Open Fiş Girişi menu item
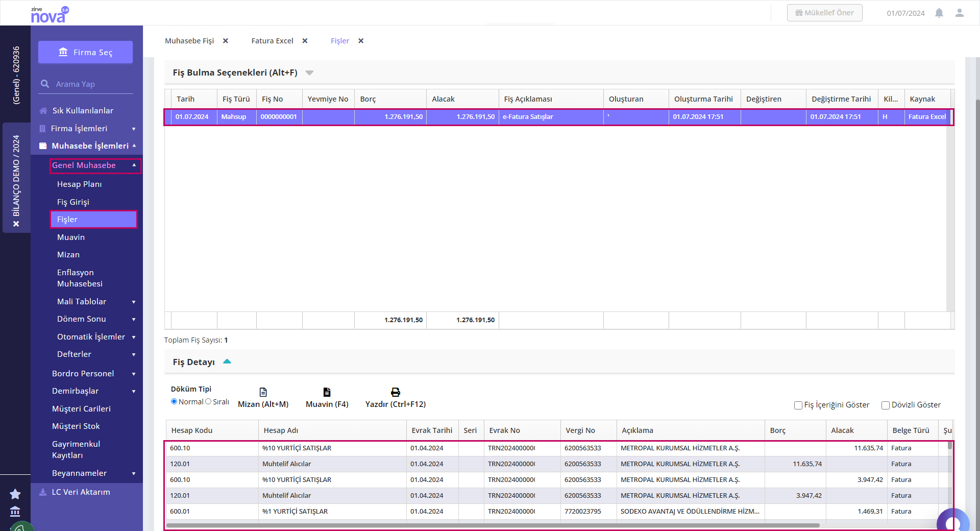Screen dimensions: 980x531 tap(73, 202)
